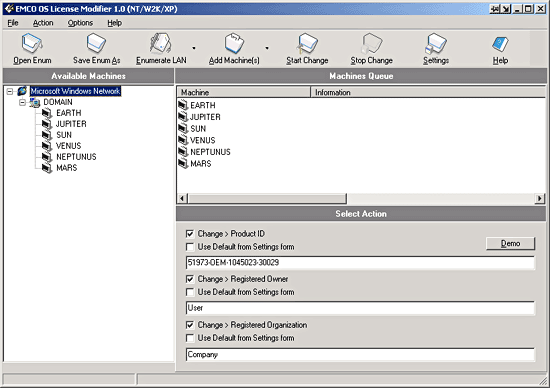Viewport: 550px width, 388px height.
Task: Click the EARTH computer icon in Machines Queue
Action: [183, 105]
